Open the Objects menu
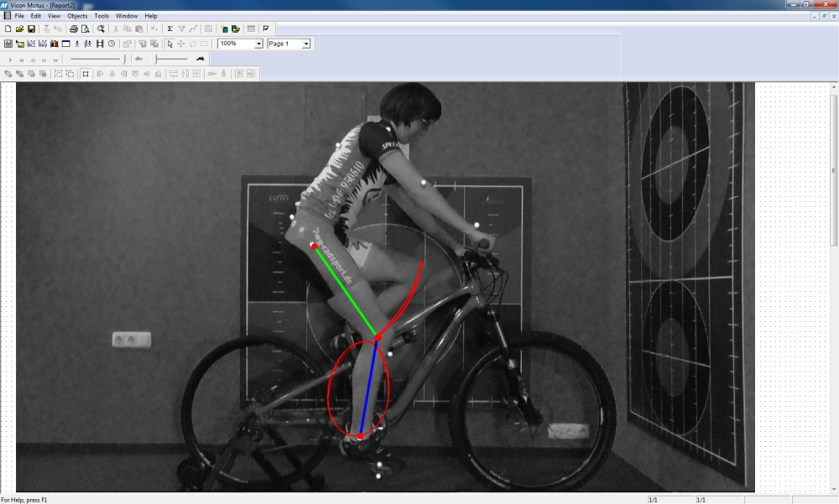The image size is (839, 504). tap(77, 16)
